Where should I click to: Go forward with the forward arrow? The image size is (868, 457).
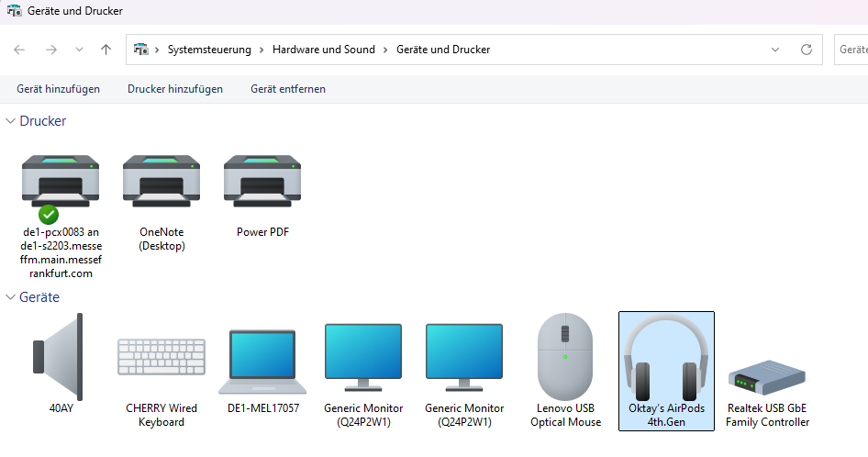tap(51, 50)
